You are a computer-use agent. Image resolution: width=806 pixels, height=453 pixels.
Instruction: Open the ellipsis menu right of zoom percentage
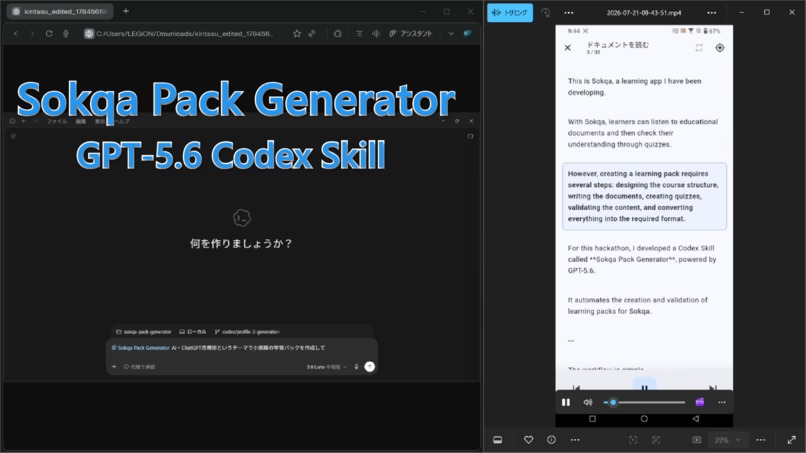(761, 440)
